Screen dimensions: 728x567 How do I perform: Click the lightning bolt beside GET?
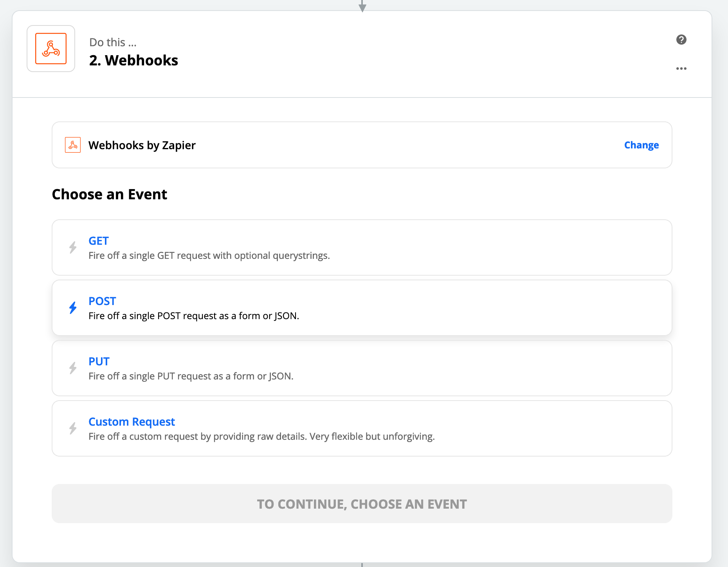(x=73, y=247)
